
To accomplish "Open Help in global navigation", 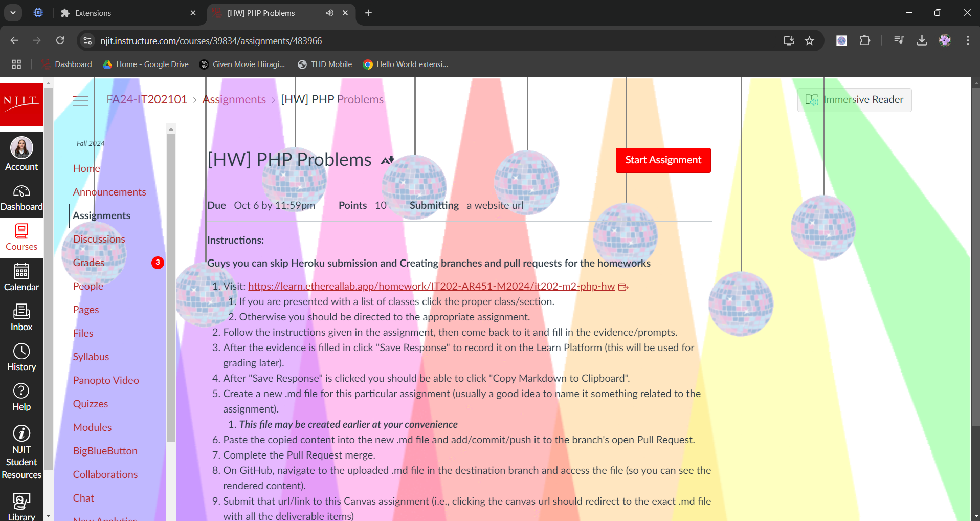I will [21, 398].
